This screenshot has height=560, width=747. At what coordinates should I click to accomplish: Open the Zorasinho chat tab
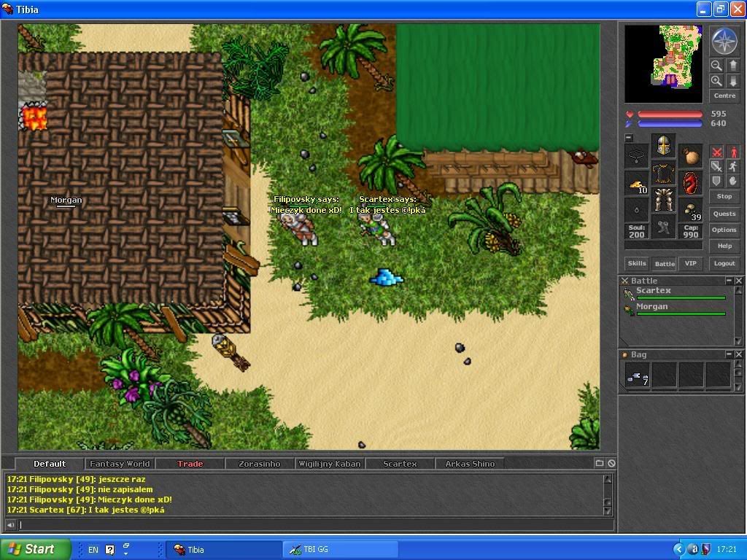click(x=260, y=463)
